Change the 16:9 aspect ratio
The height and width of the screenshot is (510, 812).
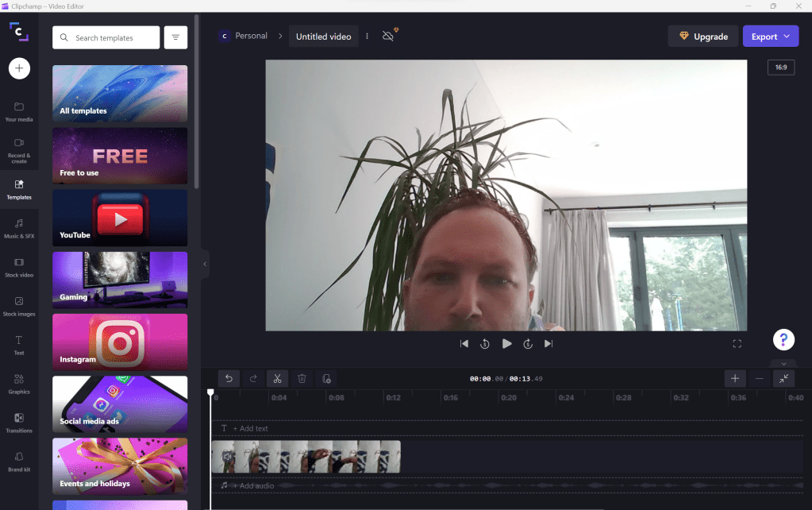[780, 68]
